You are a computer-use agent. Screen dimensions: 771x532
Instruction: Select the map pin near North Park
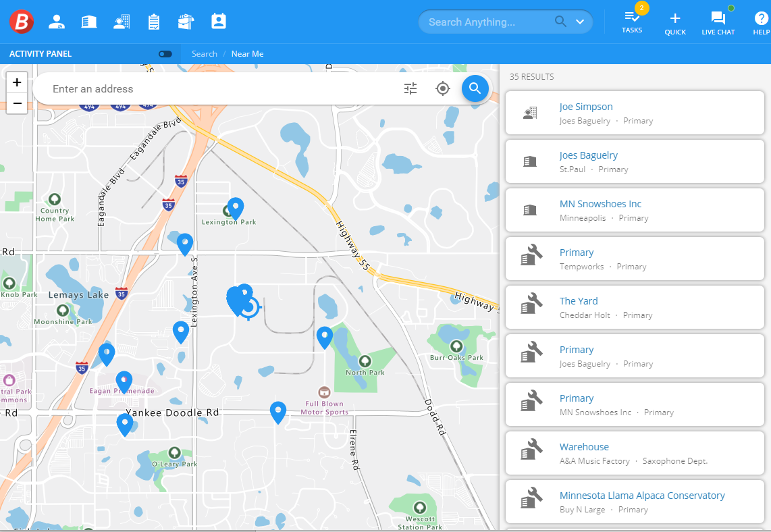[325, 338]
